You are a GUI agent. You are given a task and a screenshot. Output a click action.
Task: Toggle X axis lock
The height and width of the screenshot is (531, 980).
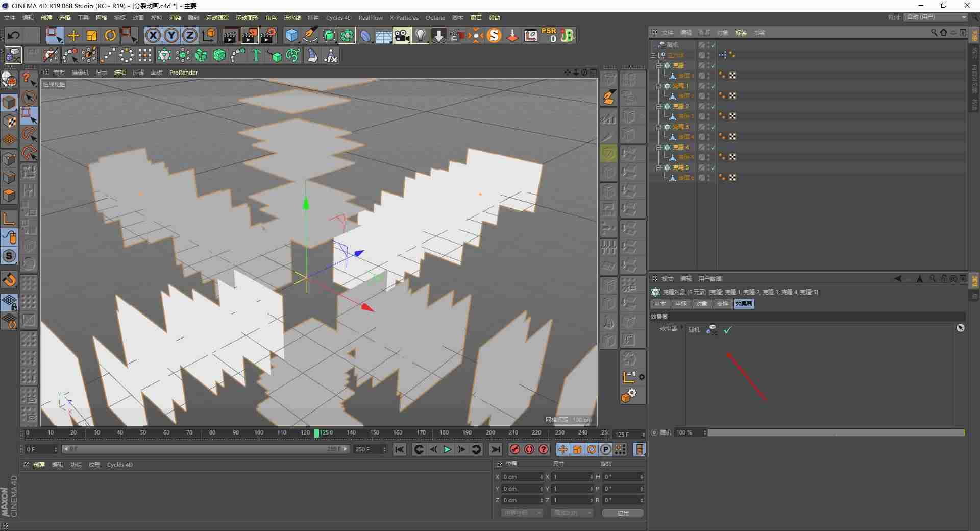(153, 35)
